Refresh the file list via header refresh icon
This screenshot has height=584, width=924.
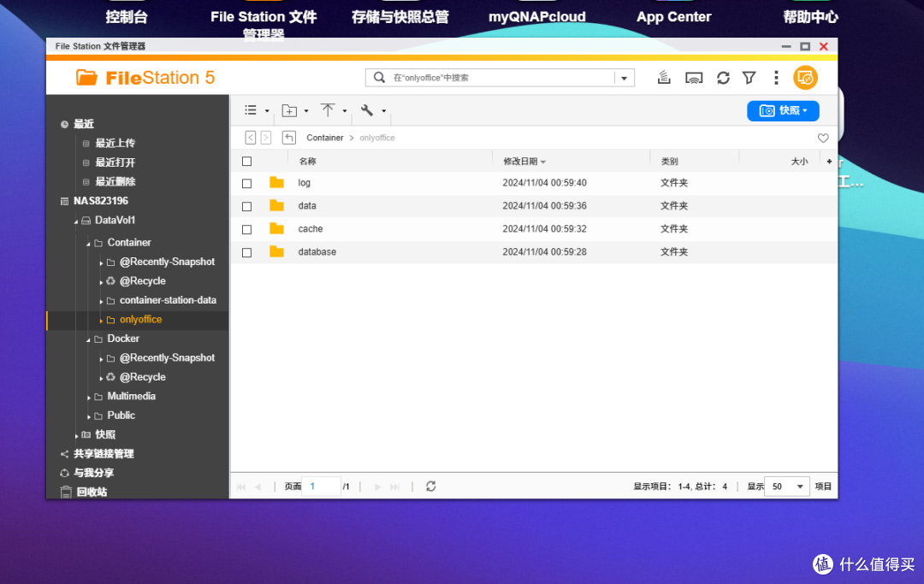(x=723, y=77)
